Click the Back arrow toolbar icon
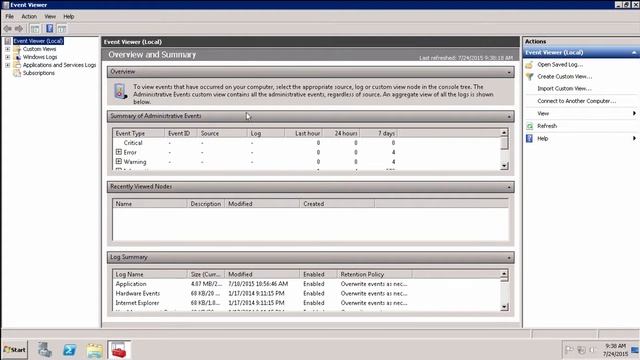 (7, 29)
